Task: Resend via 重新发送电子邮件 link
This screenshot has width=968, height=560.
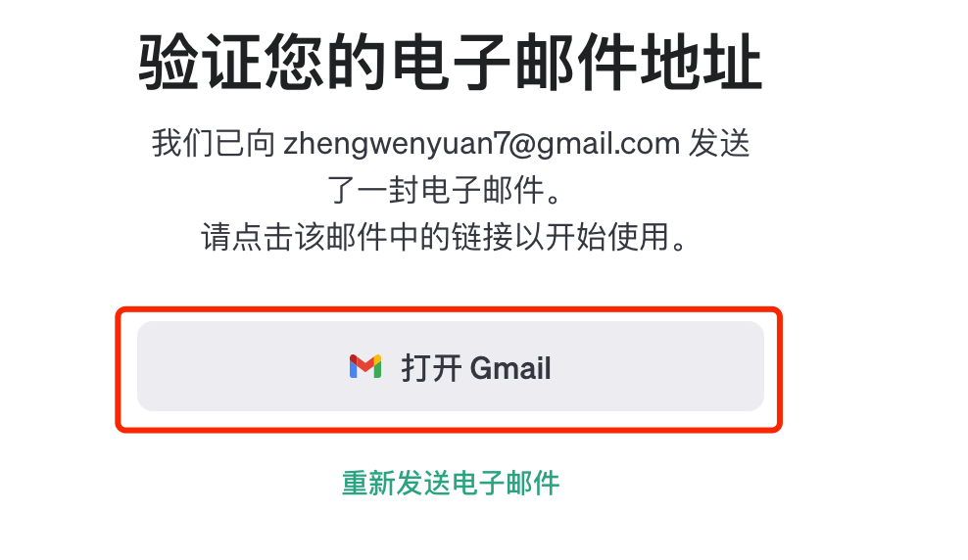Action: coord(450,483)
